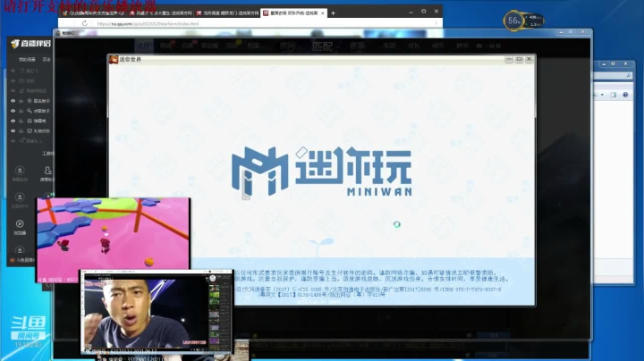This screenshot has width=644, height=361.
Task: Click the pink game preview thumbnail
Action: point(114,239)
